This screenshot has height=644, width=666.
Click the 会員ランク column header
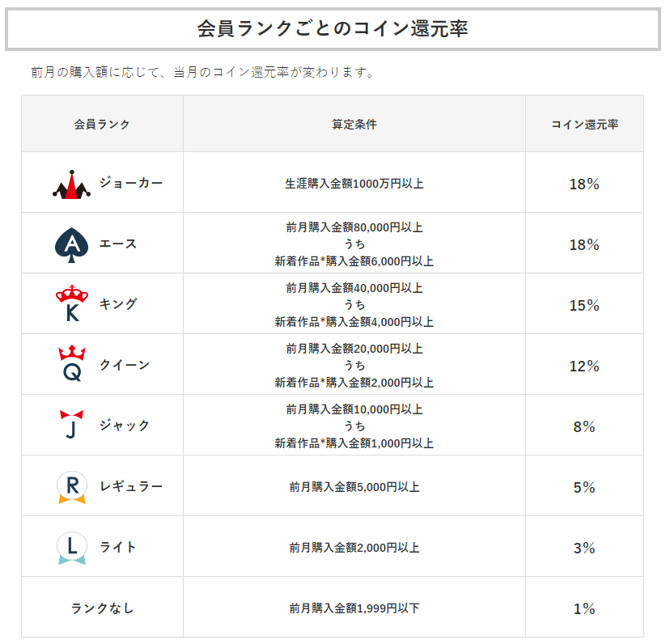102,124
